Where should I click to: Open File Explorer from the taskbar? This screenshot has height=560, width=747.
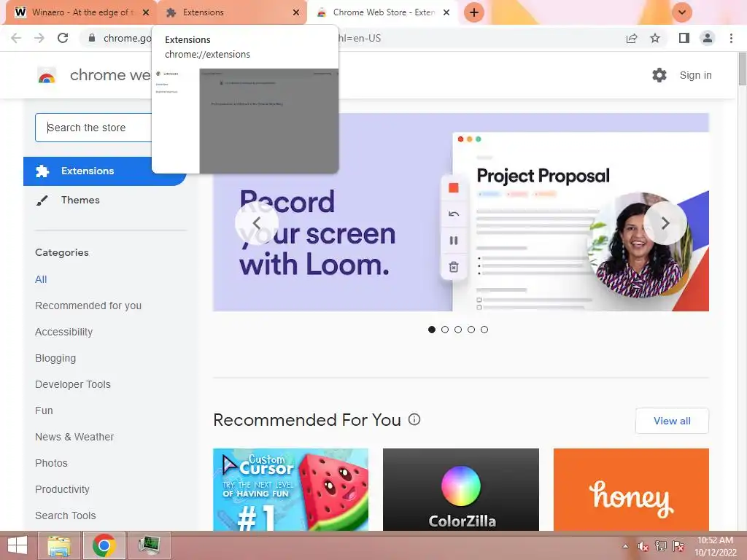point(59,545)
